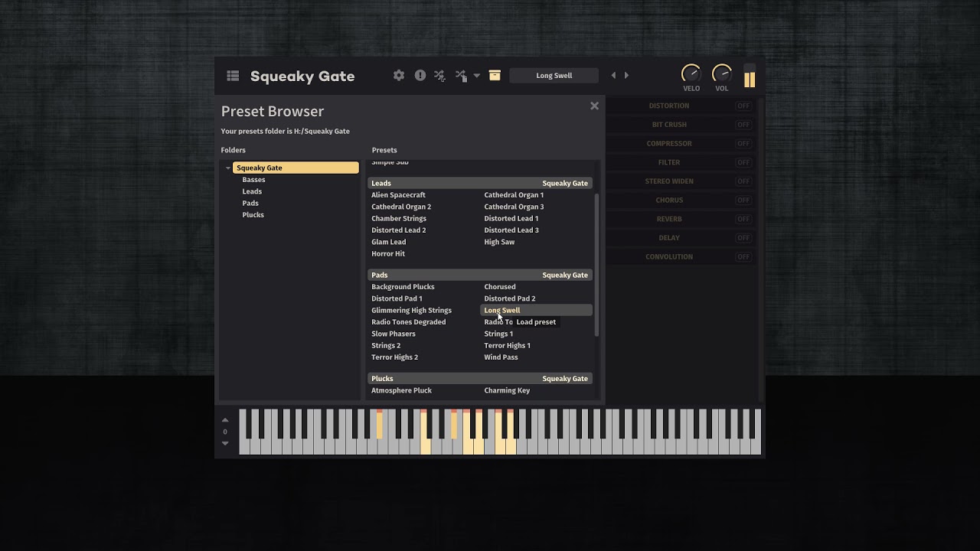Select the Pads folder
This screenshot has width=980, height=551.
[x=250, y=203]
